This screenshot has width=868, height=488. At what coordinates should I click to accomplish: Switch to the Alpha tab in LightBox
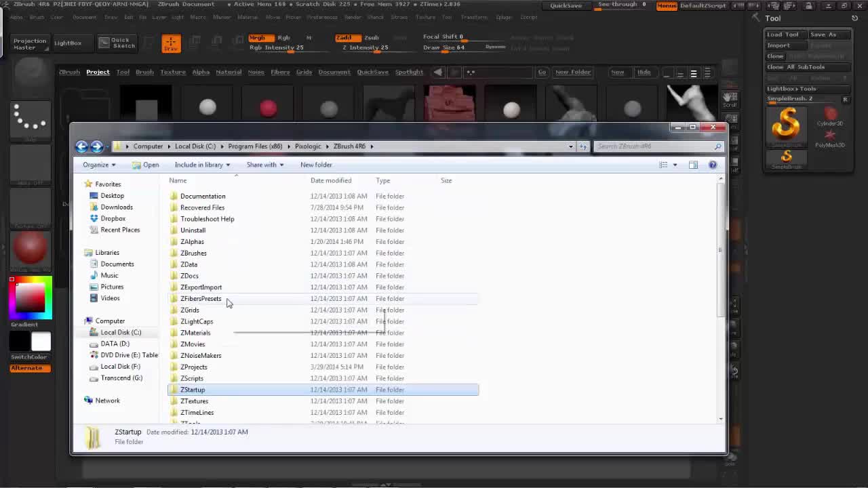tap(201, 72)
